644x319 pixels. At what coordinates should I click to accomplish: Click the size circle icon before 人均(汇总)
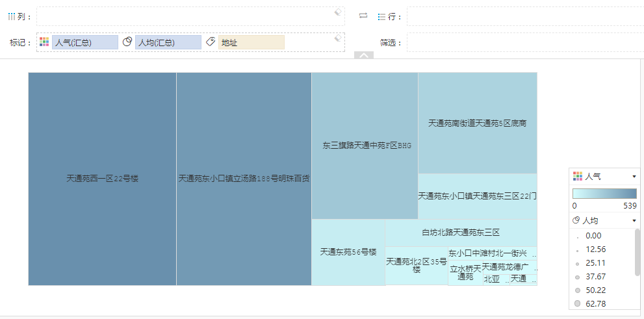pos(127,42)
